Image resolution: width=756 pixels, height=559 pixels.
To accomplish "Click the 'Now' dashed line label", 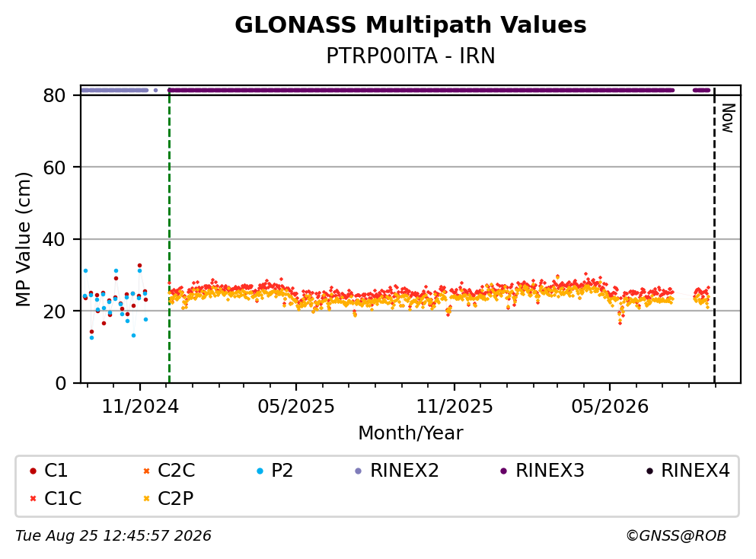I will pos(728,118).
